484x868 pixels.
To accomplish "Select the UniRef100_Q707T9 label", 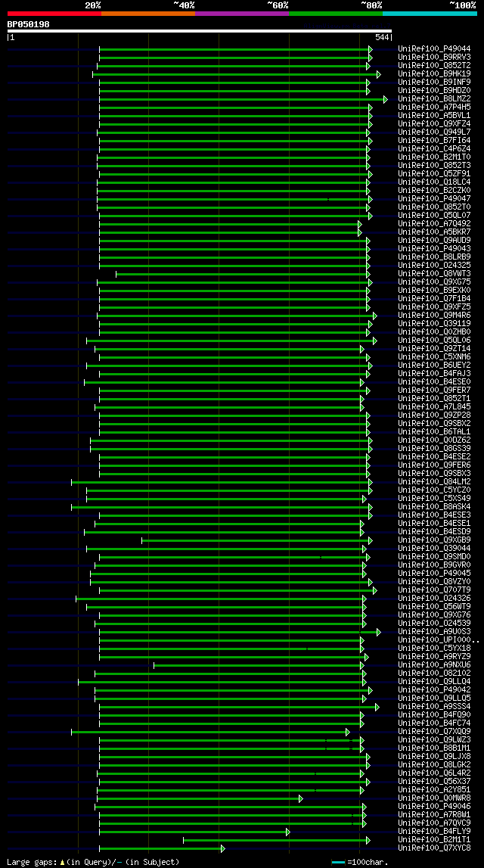I will [x=434, y=590].
